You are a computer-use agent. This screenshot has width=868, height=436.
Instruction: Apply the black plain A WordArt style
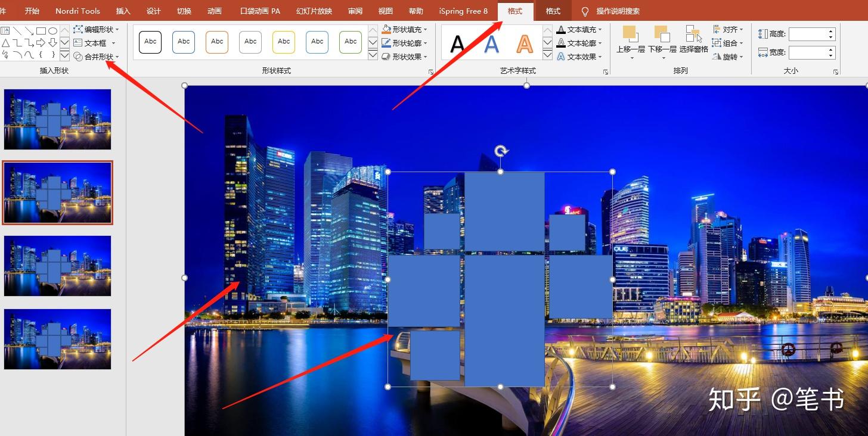pos(457,43)
